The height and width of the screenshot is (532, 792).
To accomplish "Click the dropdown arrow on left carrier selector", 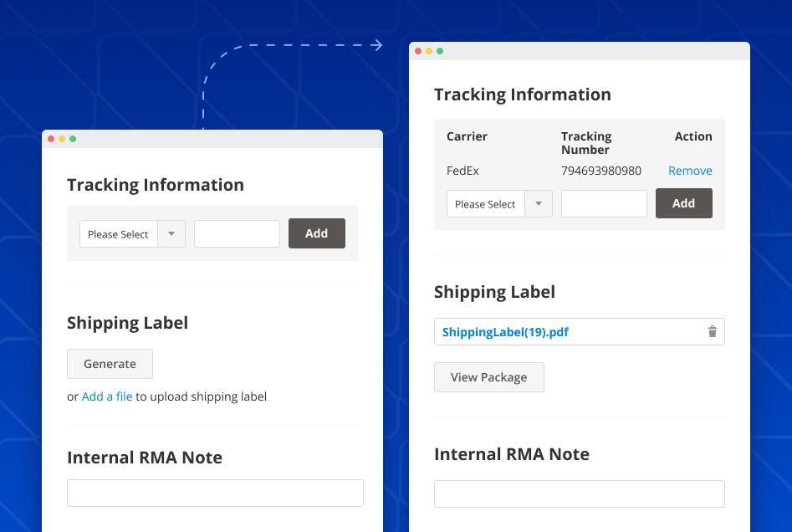I will coord(171,233).
